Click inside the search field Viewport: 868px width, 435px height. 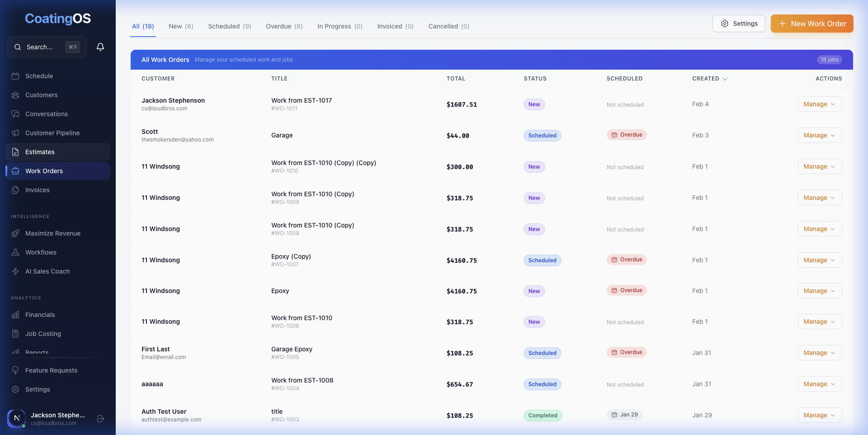45,47
